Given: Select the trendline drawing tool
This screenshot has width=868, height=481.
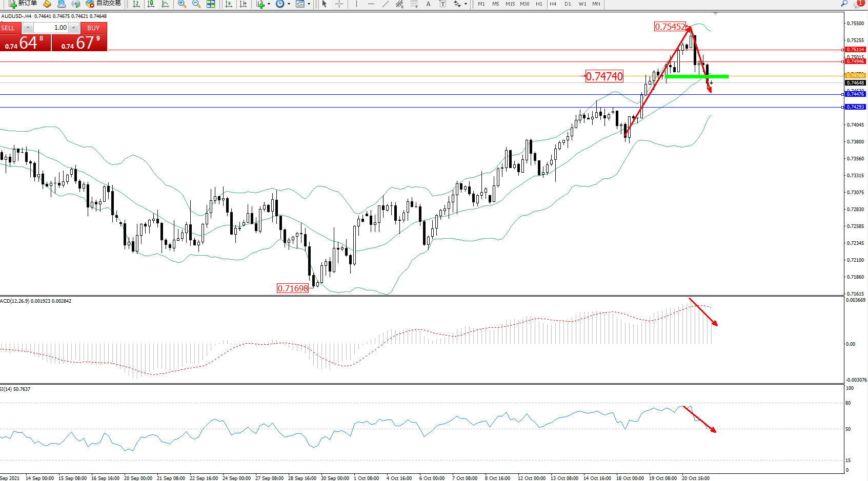Looking at the screenshot, I should click(x=386, y=4).
